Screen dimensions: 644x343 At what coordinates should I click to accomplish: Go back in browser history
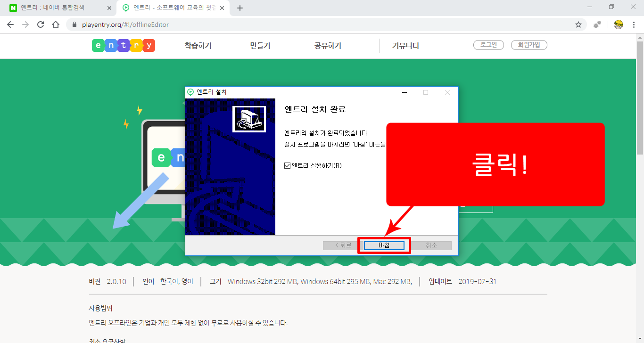pos(10,24)
